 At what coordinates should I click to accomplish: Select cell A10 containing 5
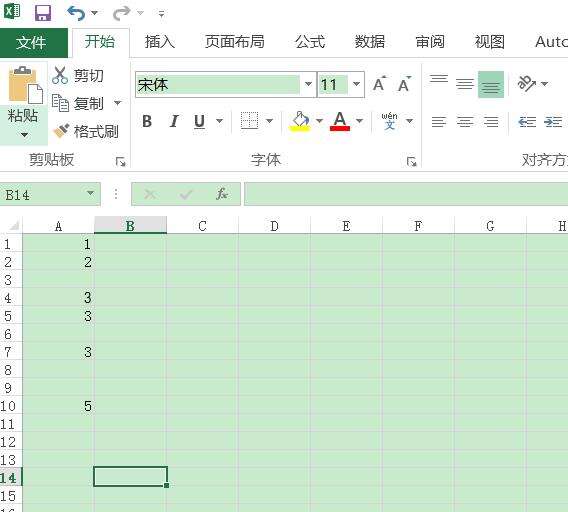tap(58, 406)
